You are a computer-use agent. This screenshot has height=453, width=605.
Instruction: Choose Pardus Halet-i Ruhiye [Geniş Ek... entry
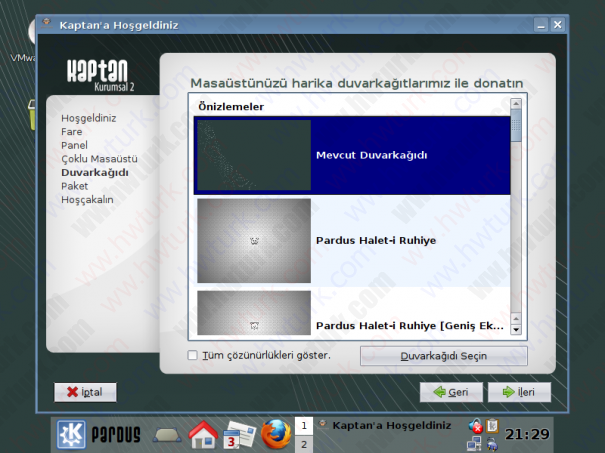352,313
